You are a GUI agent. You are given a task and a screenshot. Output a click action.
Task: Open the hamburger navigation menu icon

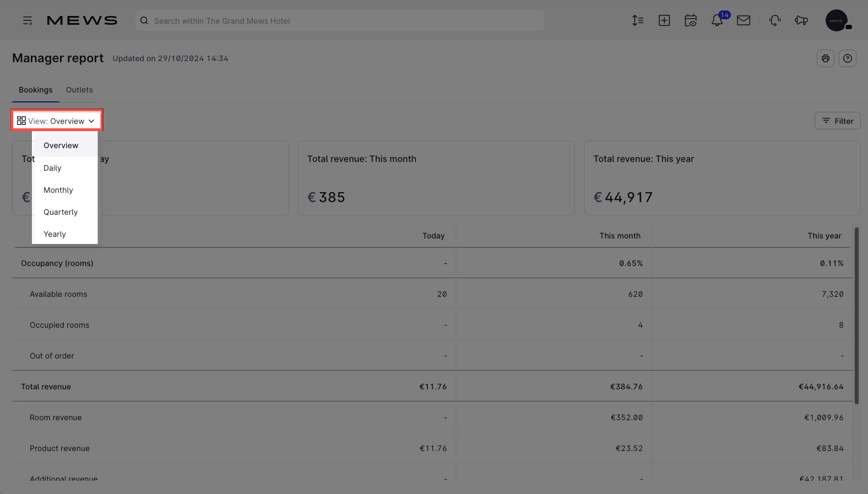coord(28,21)
